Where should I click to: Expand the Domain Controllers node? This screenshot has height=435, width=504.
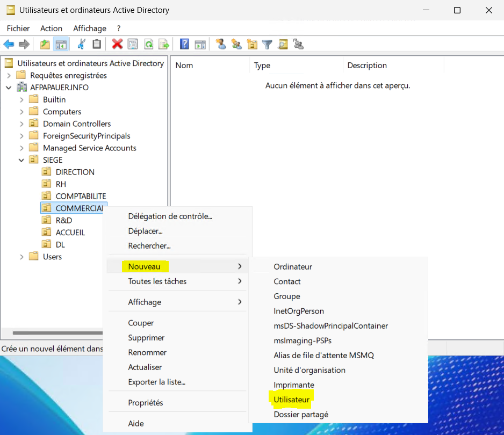[x=21, y=124]
